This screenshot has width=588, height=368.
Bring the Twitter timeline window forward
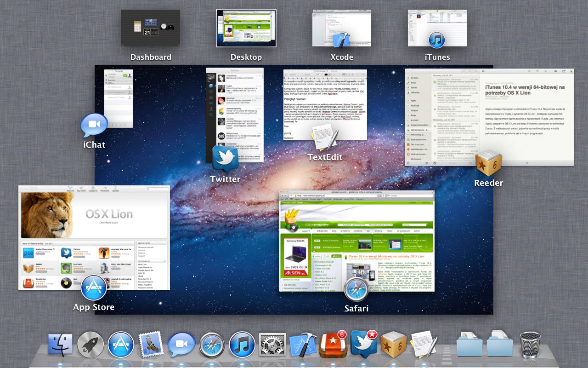point(235,115)
